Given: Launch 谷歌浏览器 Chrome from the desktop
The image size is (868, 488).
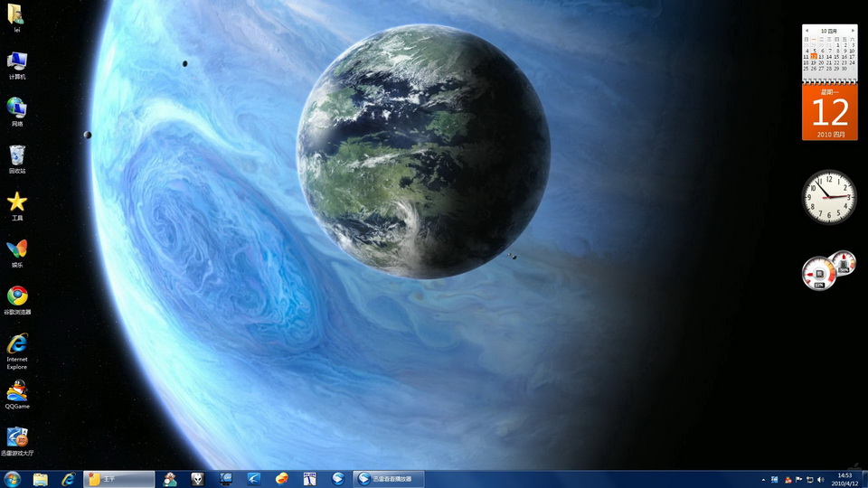Looking at the screenshot, I should 17,300.
